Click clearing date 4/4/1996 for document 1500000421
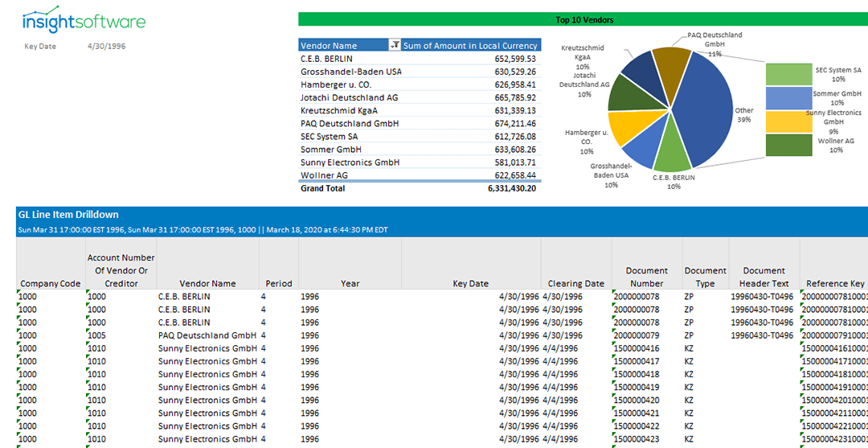868x448 pixels. [x=560, y=413]
